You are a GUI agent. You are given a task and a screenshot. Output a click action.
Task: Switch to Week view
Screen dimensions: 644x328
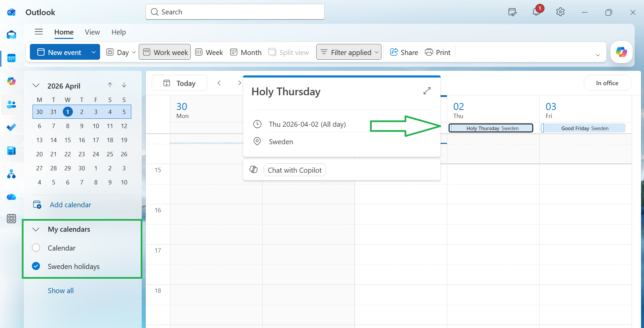click(x=209, y=52)
